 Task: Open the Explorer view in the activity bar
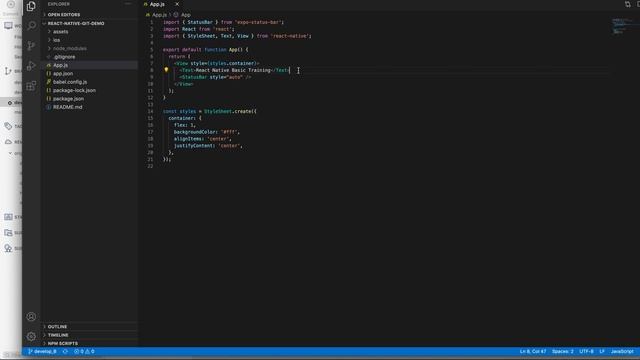tap(31, 6)
